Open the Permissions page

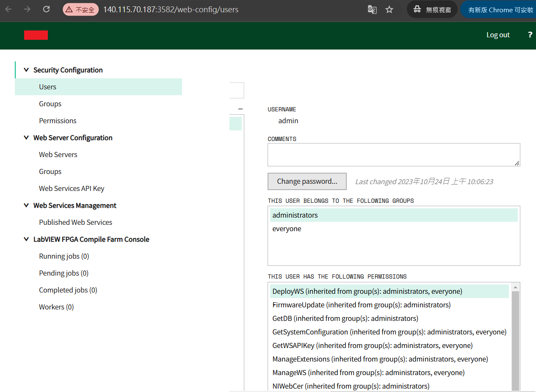(x=58, y=121)
